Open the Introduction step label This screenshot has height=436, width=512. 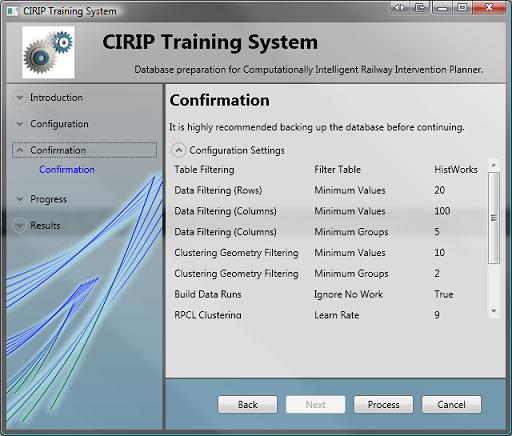[56, 98]
